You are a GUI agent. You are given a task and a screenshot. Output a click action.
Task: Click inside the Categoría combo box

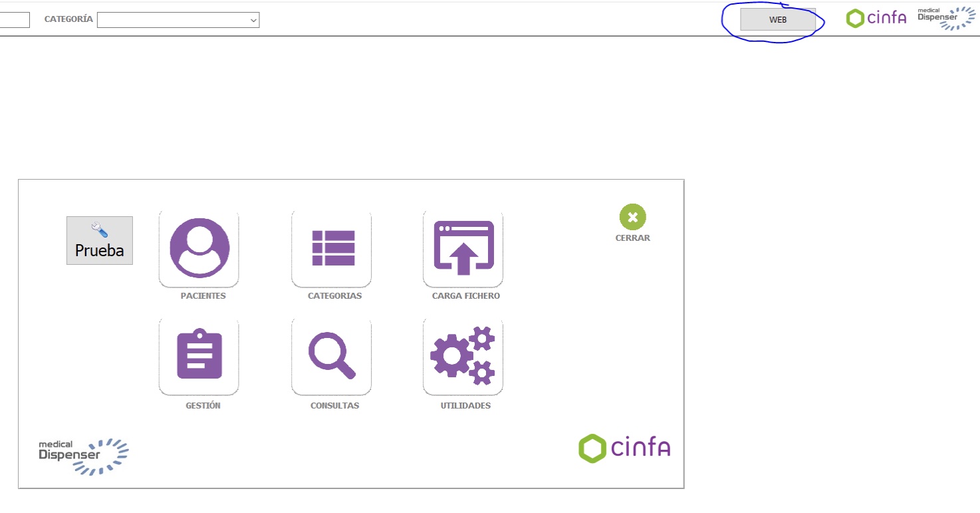click(173, 21)
